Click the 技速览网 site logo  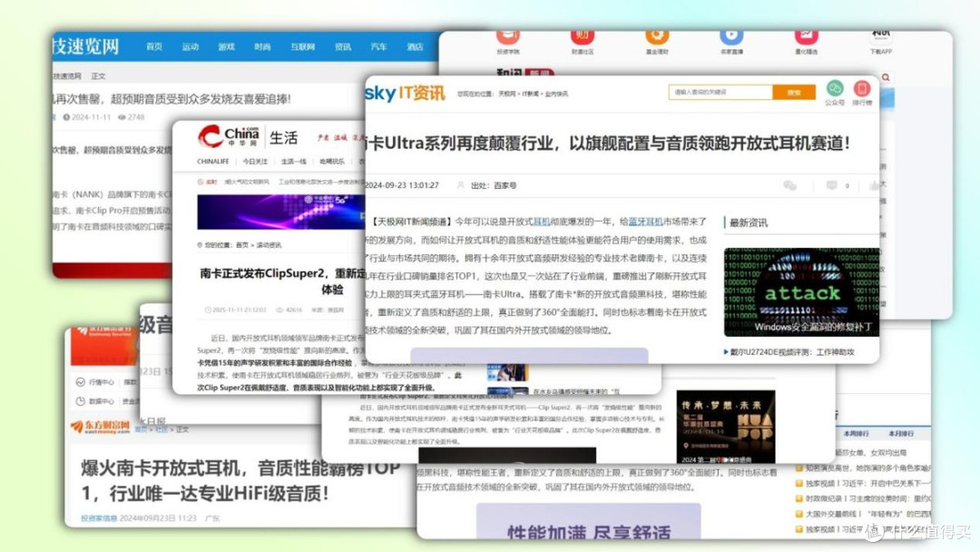(x=85, y=46)
